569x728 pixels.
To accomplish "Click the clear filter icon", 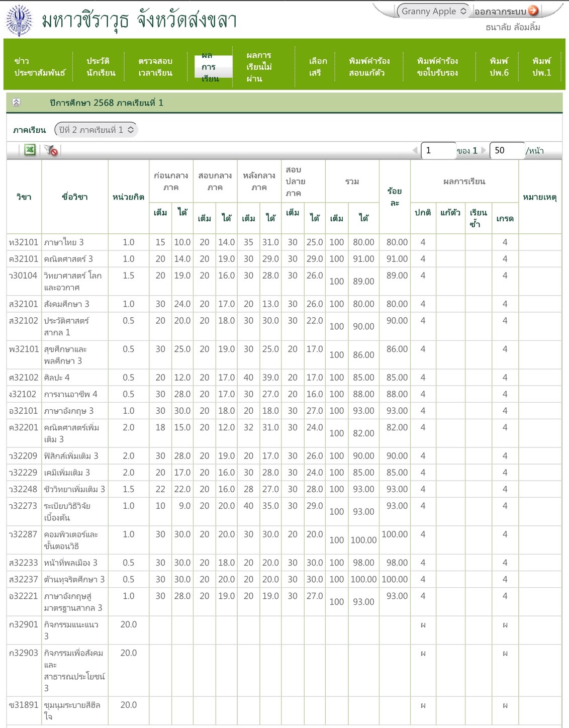I will point(51,150).
